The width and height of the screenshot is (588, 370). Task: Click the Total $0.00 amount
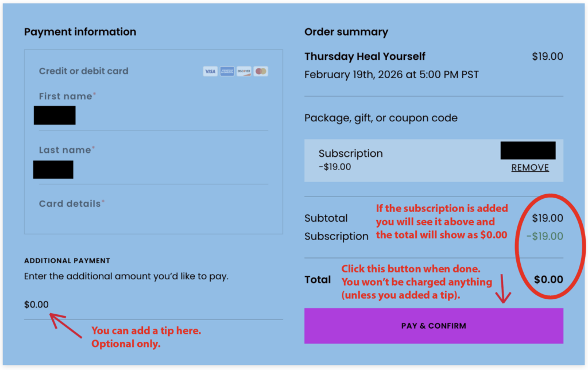pyautogui.click(x=548, y=280)
